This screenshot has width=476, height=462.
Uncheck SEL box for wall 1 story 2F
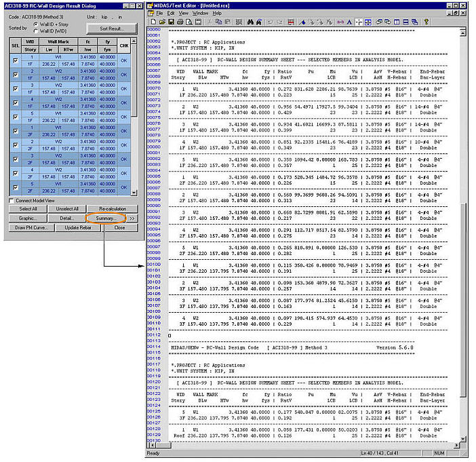pyautogui.click(x=16, y=131)
